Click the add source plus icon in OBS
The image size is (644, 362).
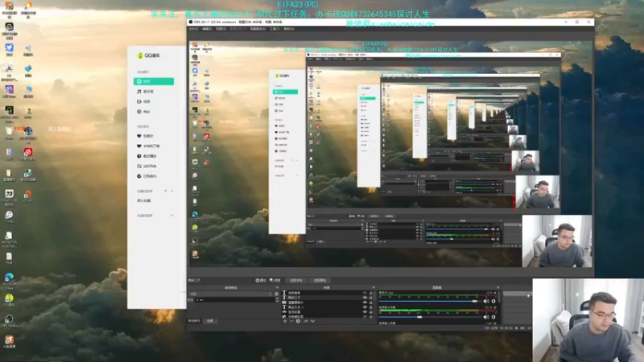pos(285,321)
